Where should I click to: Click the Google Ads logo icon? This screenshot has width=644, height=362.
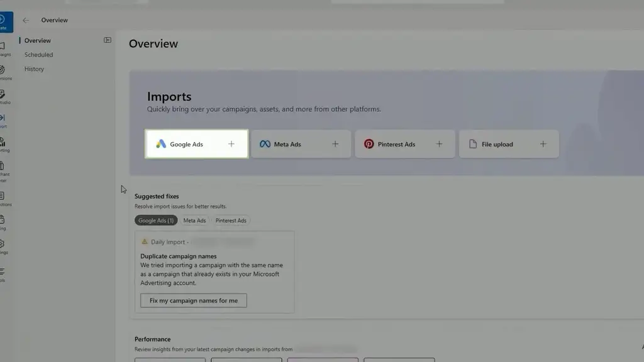[x=160, y=144]
